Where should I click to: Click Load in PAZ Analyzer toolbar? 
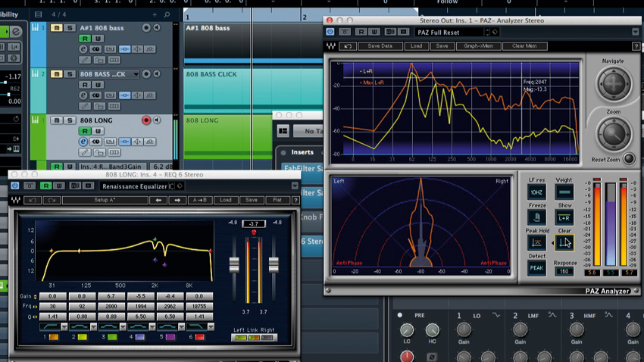416,46
